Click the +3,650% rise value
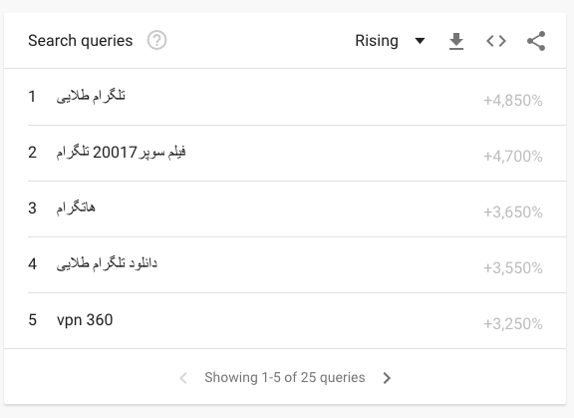This screenshot has height=418, width=574. pyautogui.click(x=513, y=212)
